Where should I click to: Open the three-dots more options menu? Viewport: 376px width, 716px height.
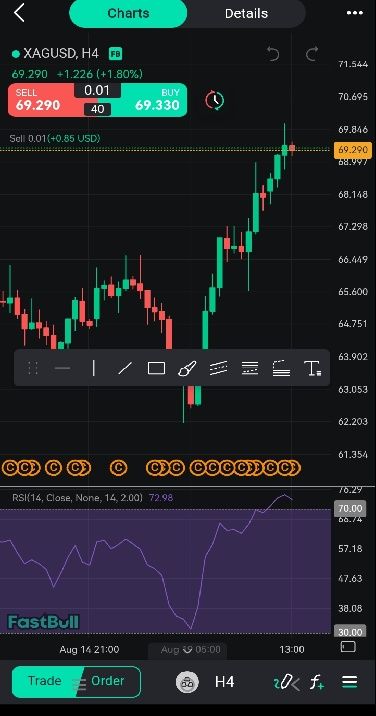pyautogui.click(x=355, y=13)
